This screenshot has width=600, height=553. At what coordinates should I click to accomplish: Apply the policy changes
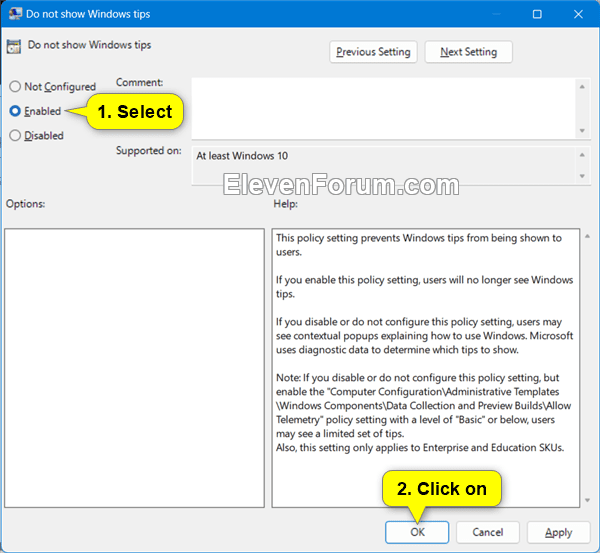[558, 532]
